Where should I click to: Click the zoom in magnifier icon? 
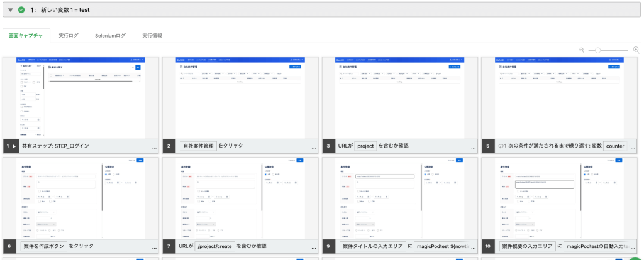point(635,50)
